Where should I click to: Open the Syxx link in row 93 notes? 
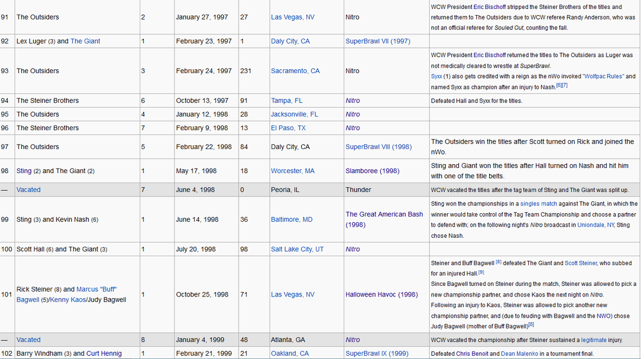[437, 76]
